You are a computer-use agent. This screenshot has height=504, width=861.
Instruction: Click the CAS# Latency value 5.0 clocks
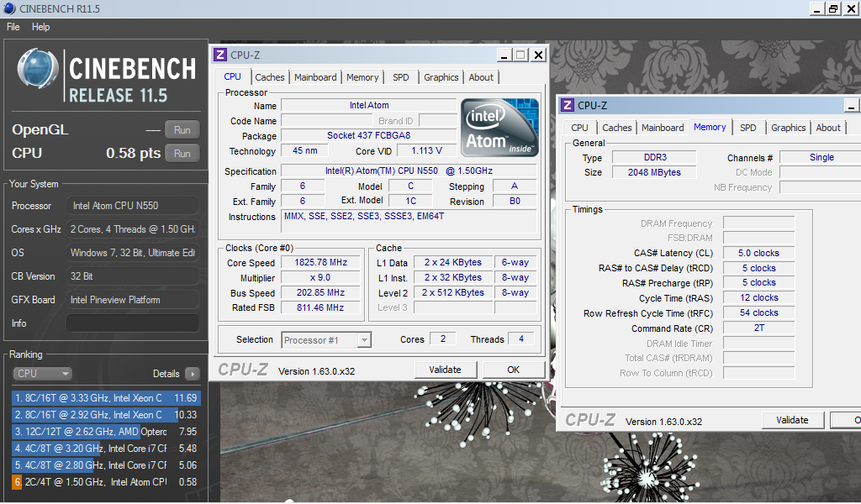[759, 254]
